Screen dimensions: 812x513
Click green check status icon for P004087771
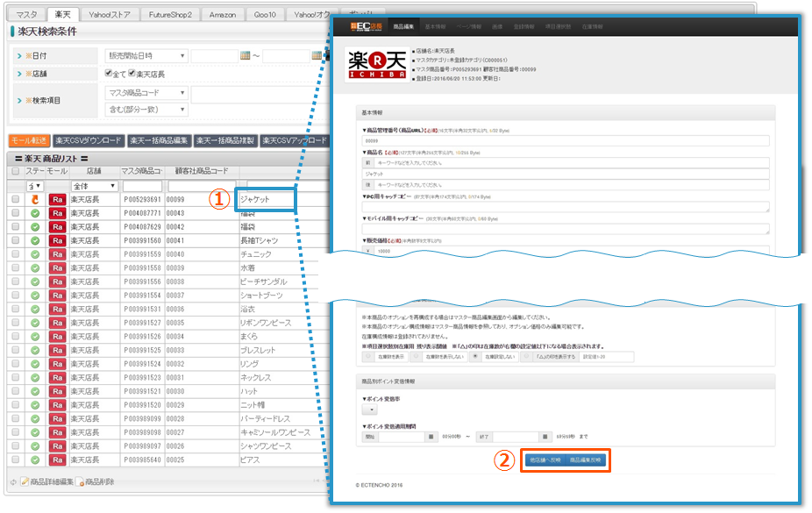35,213
